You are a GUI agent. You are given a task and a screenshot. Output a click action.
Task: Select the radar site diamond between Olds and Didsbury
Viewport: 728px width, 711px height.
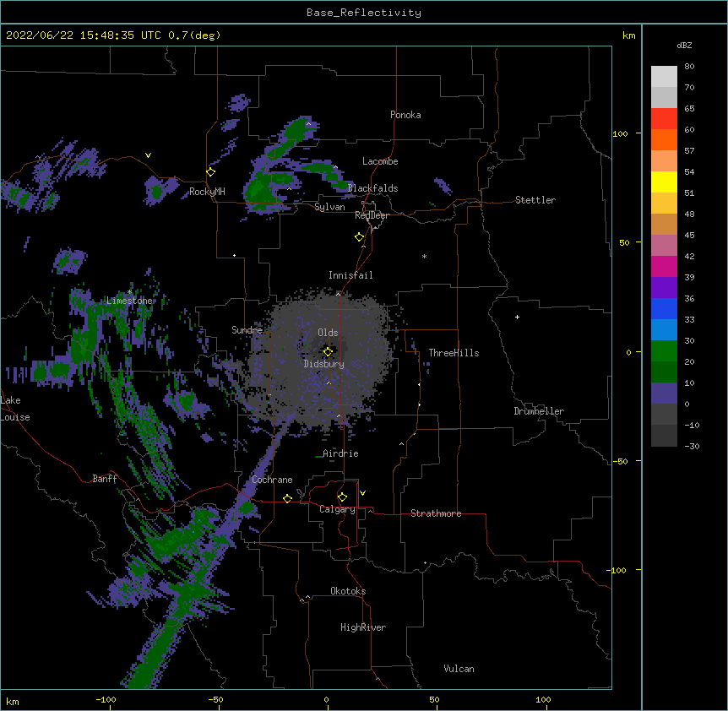click(328, 352)
